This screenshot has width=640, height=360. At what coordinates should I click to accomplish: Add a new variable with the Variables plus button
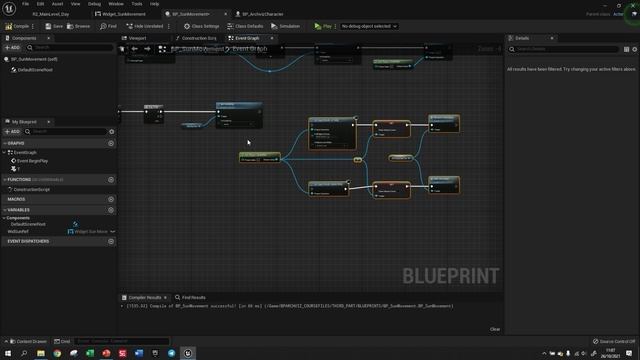tap(111, 210)
